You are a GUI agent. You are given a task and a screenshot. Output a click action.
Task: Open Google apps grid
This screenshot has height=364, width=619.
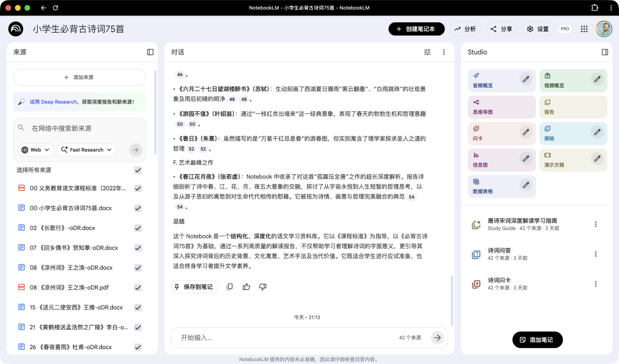[584, 29]
